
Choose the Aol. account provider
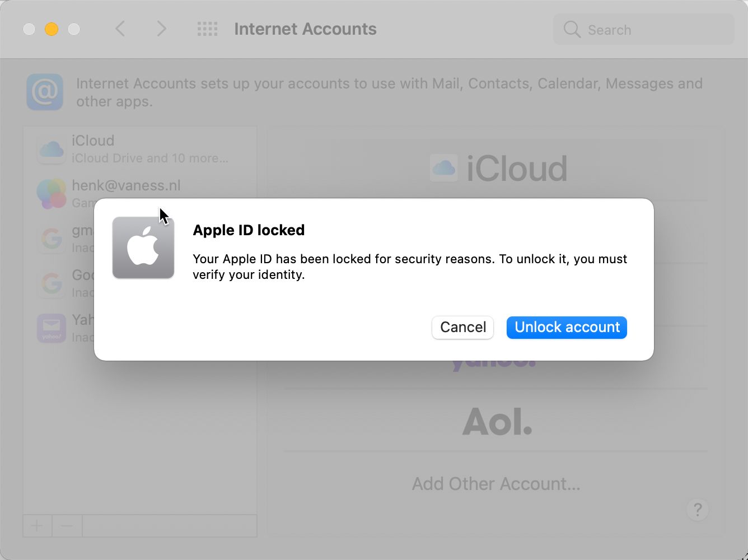click(x=497, y=421)
